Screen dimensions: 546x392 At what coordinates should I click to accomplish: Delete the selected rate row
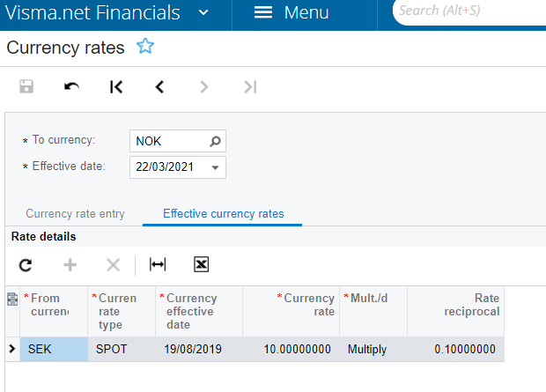pos(114,265)
